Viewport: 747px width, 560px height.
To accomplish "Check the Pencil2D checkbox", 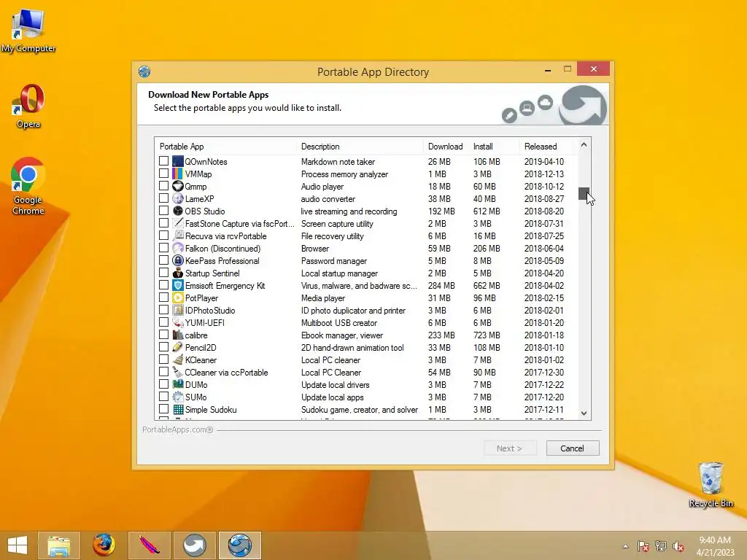I will click(x=164, y=346).
